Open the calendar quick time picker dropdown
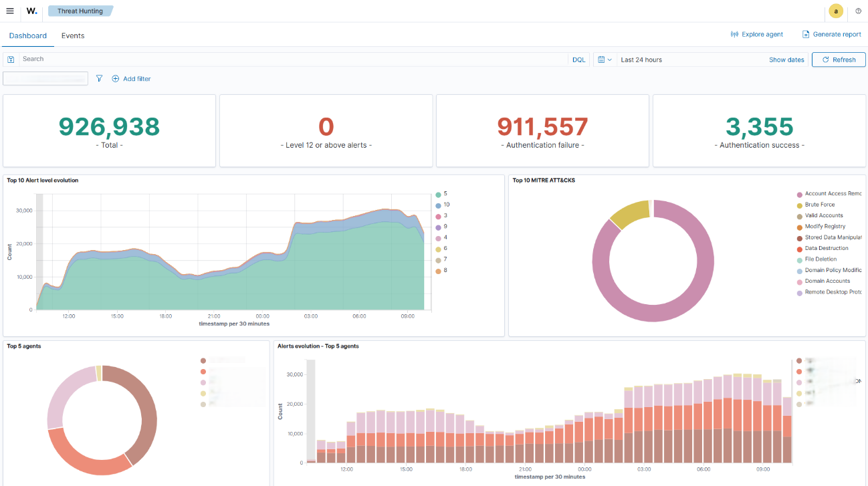 605,59
